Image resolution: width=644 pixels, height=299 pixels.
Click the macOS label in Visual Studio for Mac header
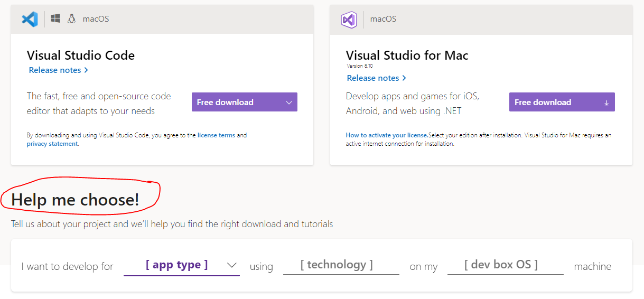click(x=383, y=19)
